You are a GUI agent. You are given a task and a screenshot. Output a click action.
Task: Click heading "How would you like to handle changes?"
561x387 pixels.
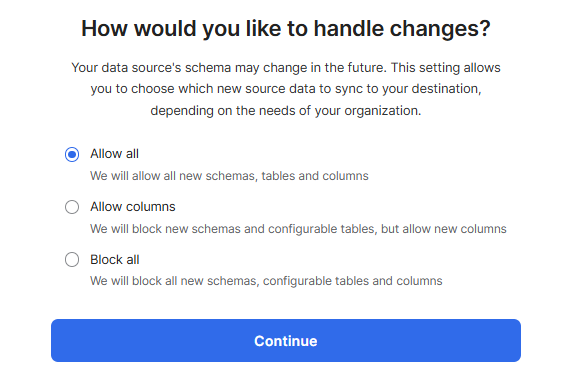click(286, 28)
